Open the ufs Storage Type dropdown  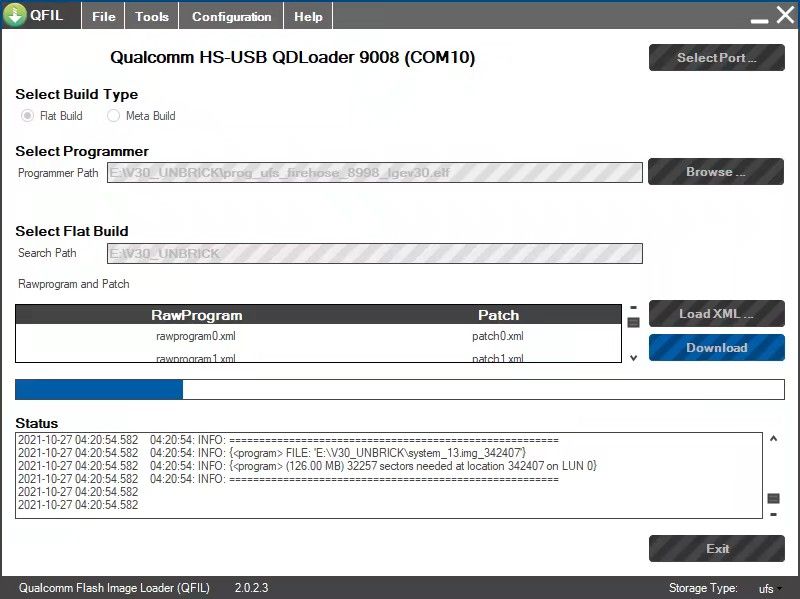(x=769, y=589)
